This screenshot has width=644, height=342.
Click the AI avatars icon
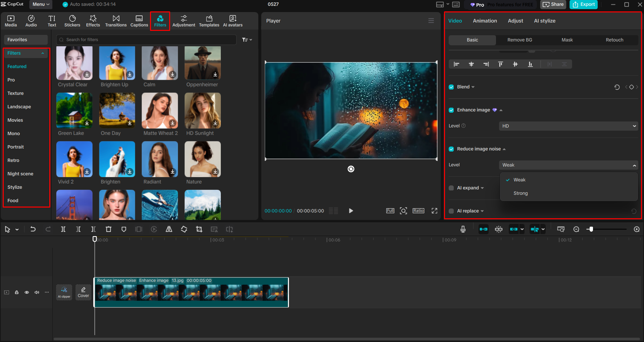[232, 20]
